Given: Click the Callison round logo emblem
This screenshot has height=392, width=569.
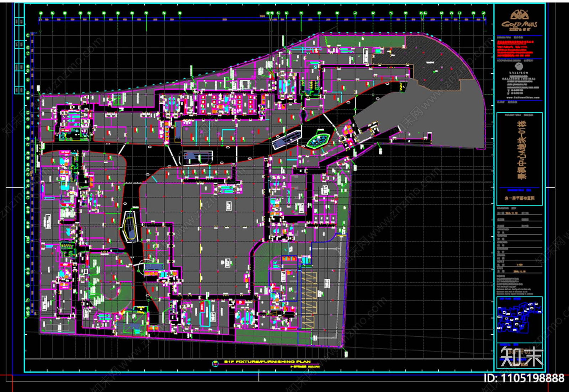Looking at the screenshot, I should tap(519, 67).
